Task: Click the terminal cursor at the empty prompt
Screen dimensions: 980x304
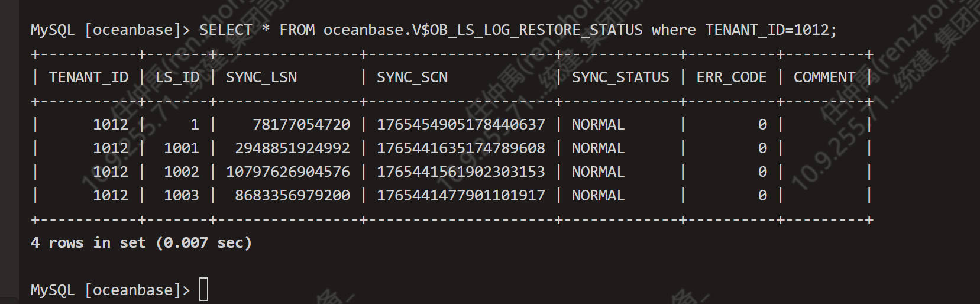Action: pos(203,290)
